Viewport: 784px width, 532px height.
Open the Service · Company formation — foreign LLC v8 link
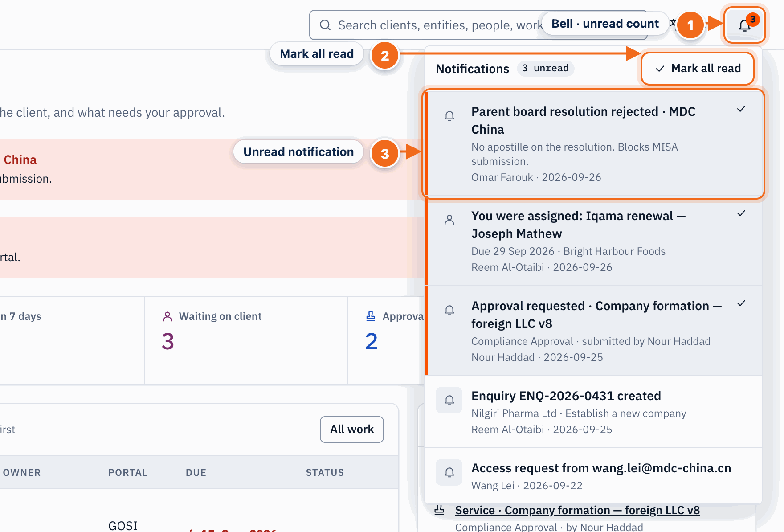click(x=577, y=510)
